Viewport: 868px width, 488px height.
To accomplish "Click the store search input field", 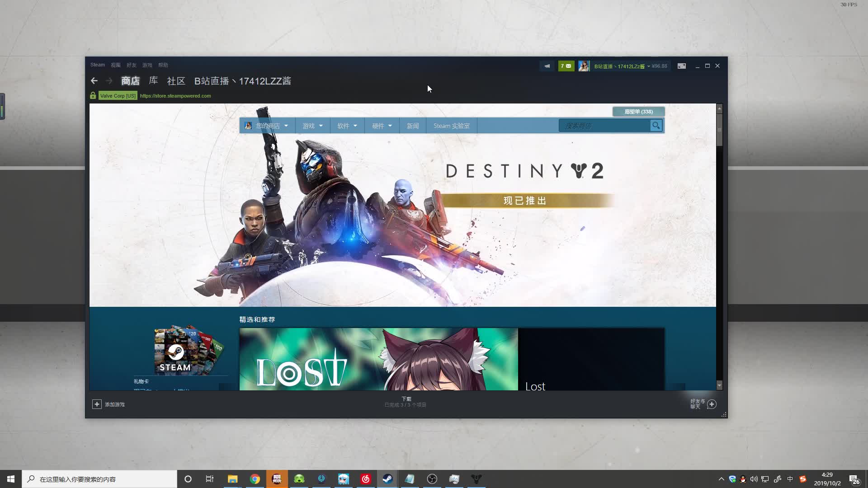I will tap(604, 126).
